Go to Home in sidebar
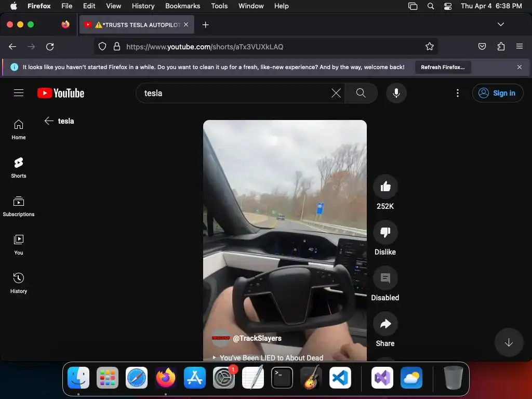 click(19, 129)
